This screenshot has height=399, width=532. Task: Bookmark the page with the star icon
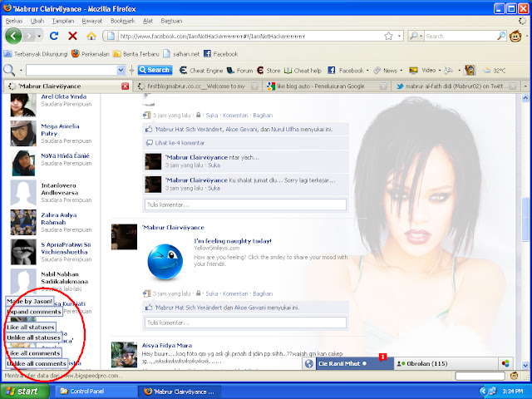click(x=388, y=36)
